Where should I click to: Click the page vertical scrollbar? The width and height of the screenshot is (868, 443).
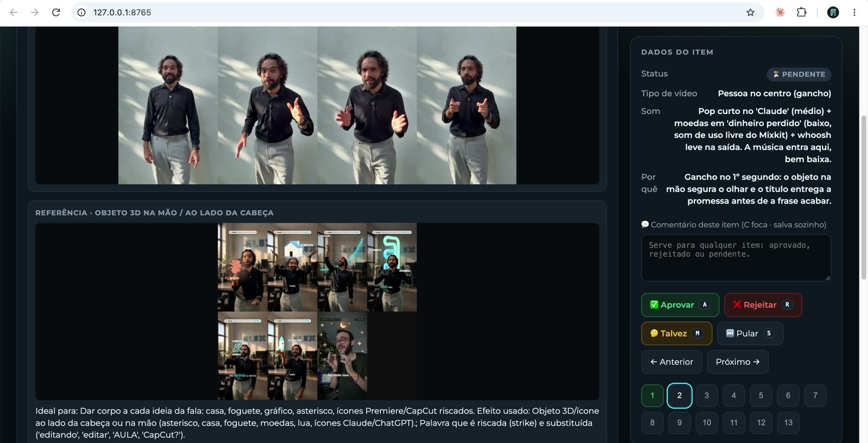click(x=864, y=198)
